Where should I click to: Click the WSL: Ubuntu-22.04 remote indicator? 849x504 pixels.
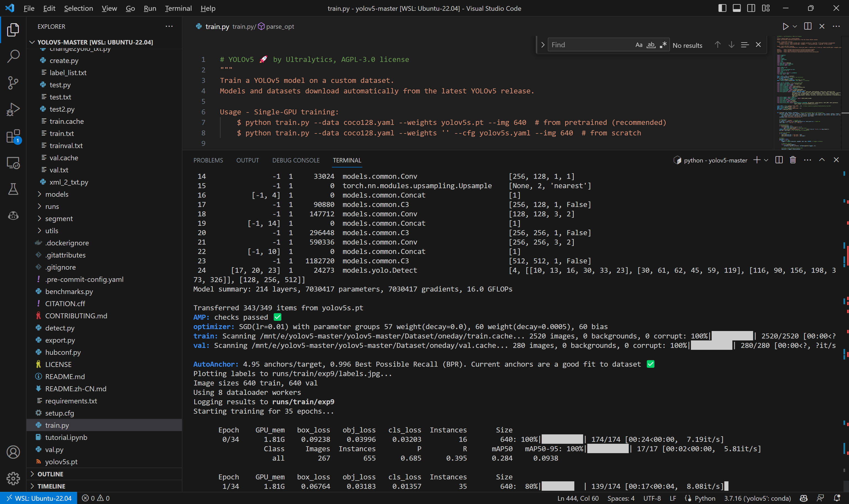(39, 498)
